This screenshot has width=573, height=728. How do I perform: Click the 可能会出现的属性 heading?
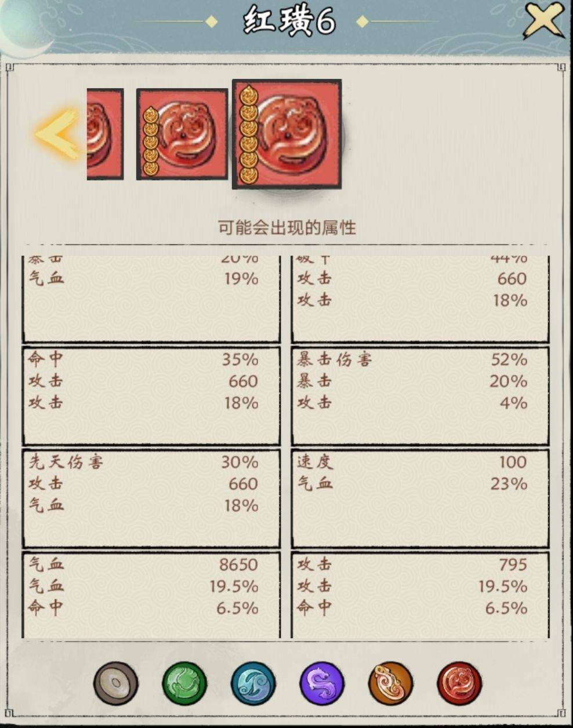coord(287,227)
